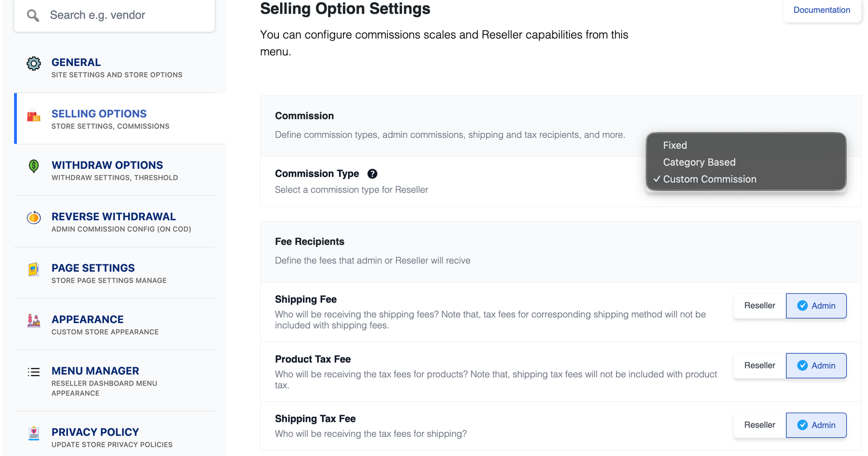
Task: Choose Fixed in the commission type dropdown
Action: click(675, 145)
